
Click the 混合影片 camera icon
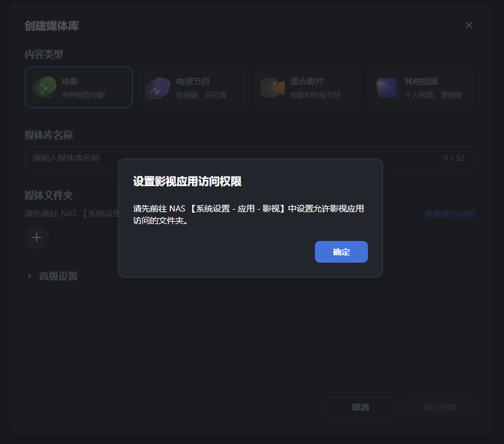pos(271,87)
